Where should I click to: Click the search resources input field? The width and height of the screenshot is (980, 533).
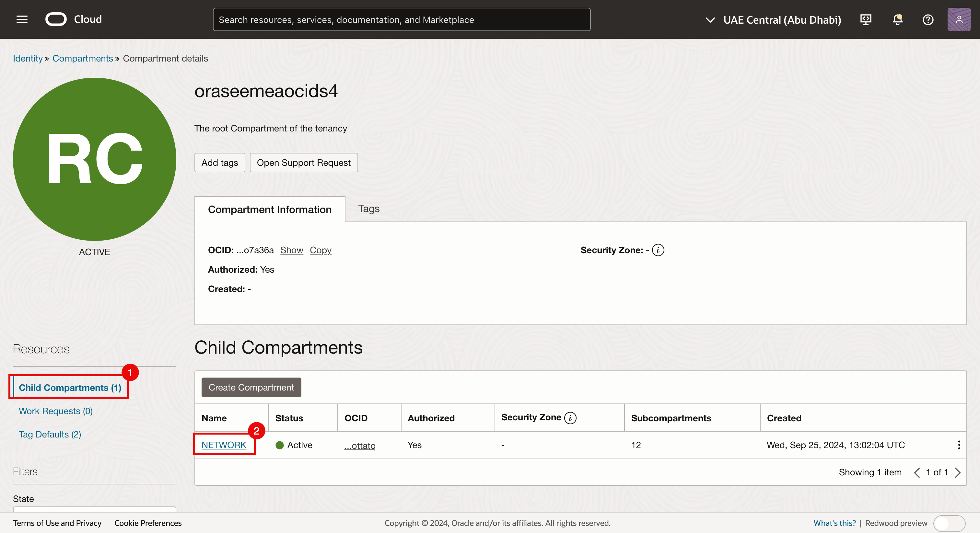[x=401, y=20]
